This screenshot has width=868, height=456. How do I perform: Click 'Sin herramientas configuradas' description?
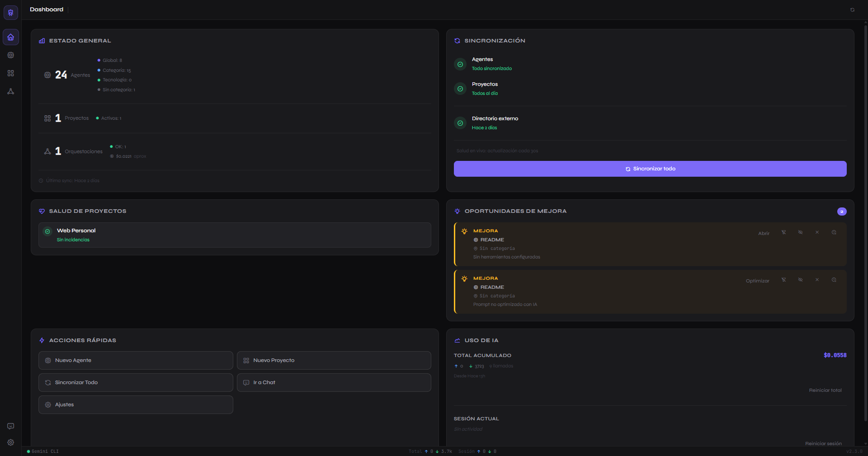coord(507,257)
